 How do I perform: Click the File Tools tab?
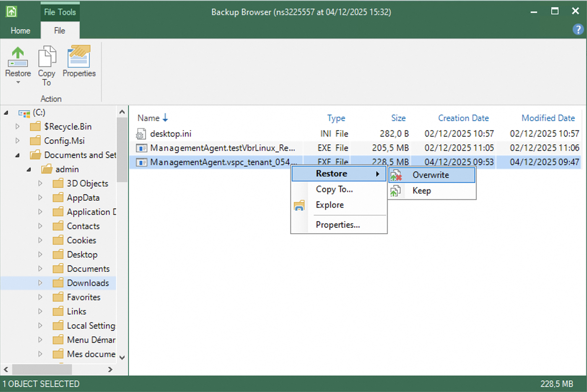click(60, 12)
